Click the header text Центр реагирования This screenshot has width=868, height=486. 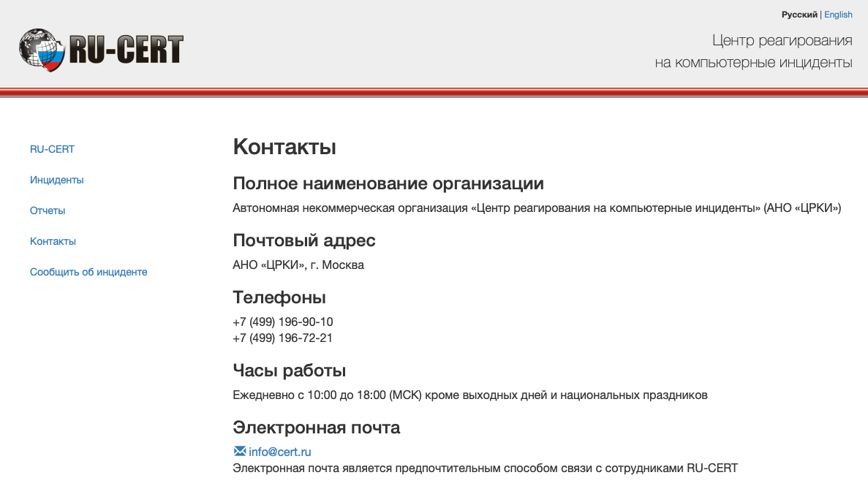point(782,40)
